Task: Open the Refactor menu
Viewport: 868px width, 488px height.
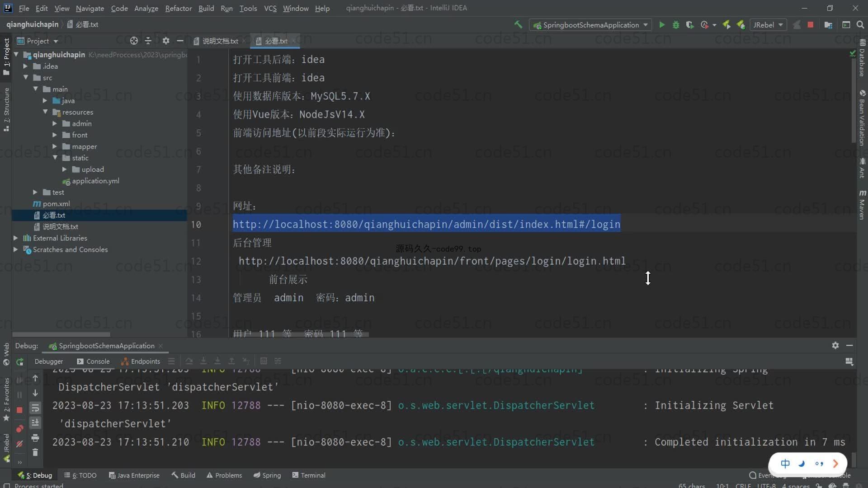Action: point(178,8)
